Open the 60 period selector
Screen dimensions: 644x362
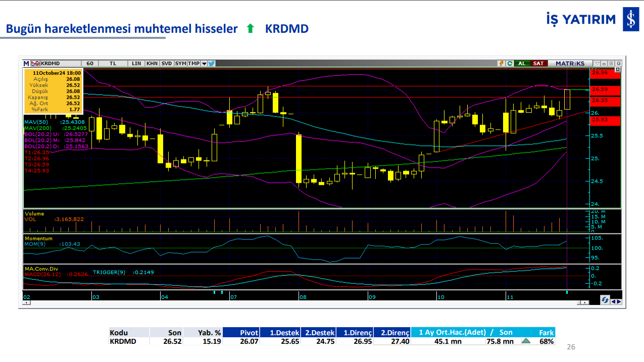coord(90,64)
